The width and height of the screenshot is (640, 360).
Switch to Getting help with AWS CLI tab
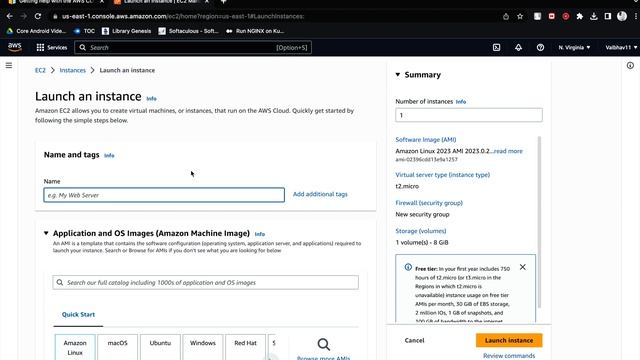pyautogui.click(x=56, y=2)
